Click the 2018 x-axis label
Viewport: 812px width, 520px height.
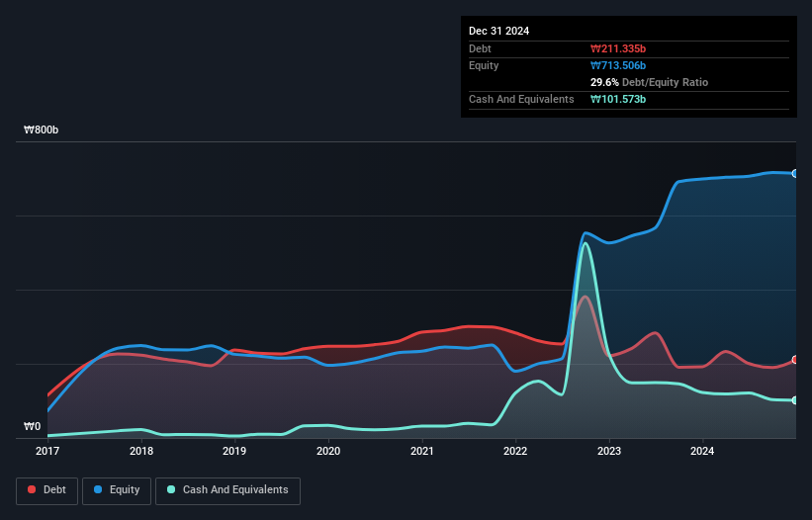(140, 451)
